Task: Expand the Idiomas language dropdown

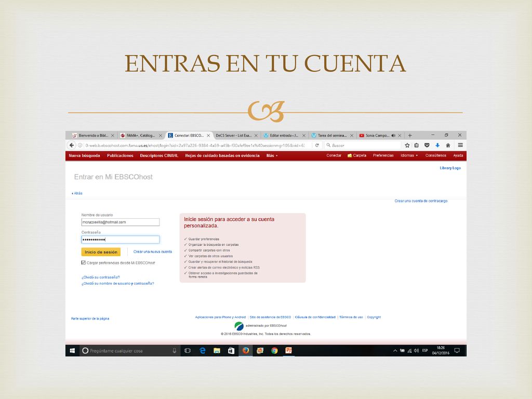Action: pos(409,155)
